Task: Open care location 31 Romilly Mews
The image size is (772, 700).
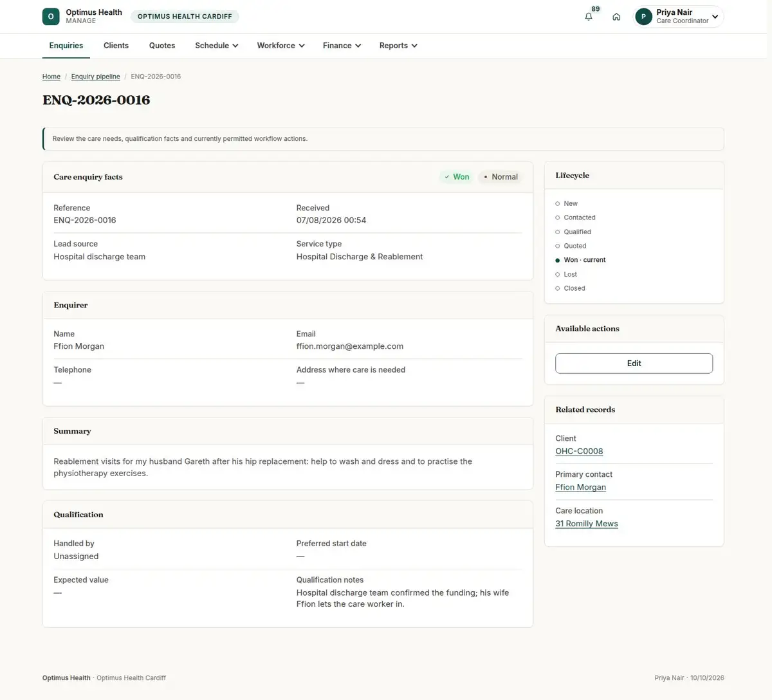Action: click(x=587, y=524)
